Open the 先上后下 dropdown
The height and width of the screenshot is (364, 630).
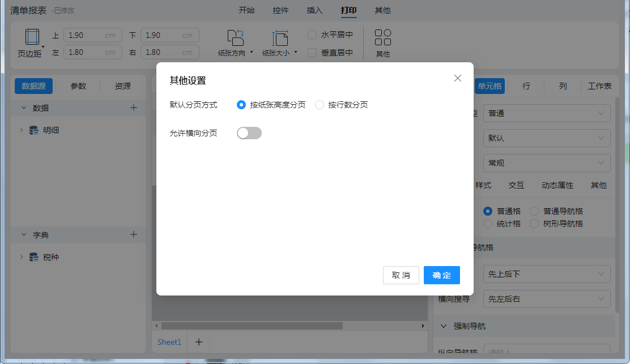coord(546,274)
